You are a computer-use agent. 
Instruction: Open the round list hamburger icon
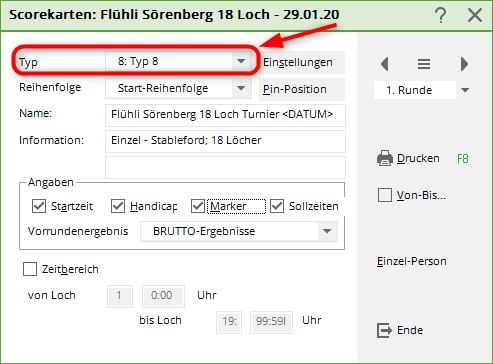click(x=424, y=64)
